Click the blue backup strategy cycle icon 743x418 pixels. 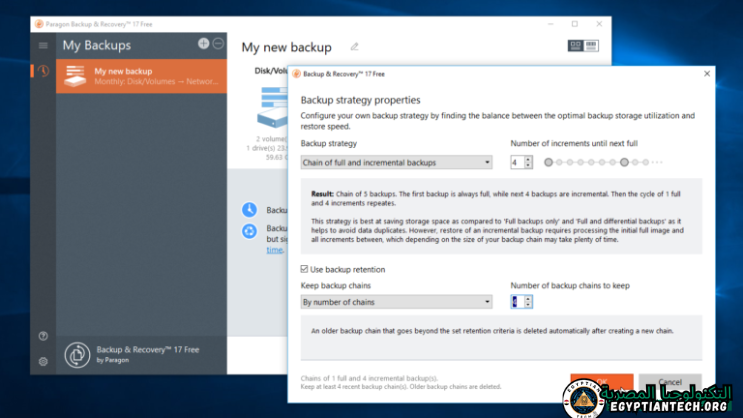[250, 231]
